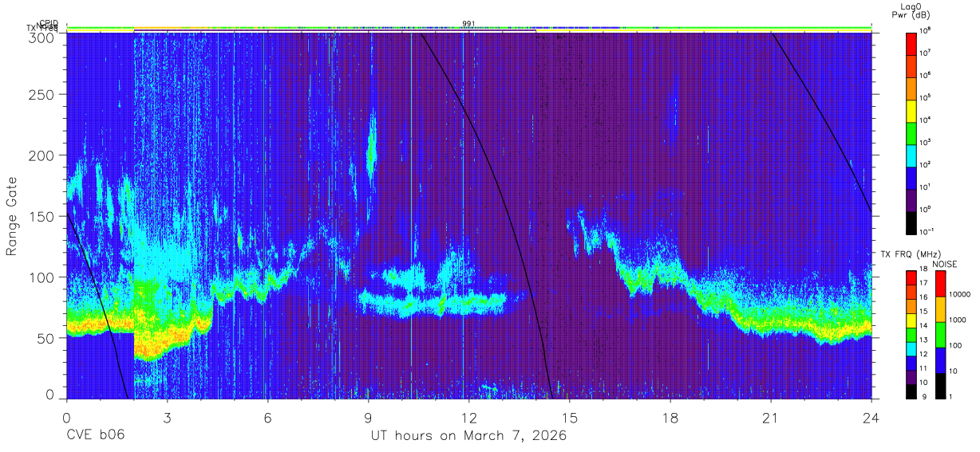This screenshot has width=980, height=452.
Task: Click the 'NOISE' colorbar title
Action: pos(945,263)
